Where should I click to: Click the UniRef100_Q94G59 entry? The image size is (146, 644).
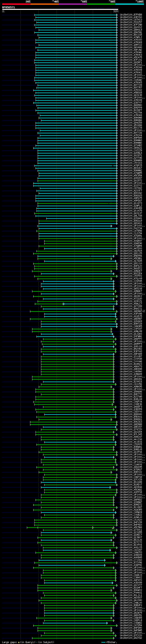[x=131, y=123]
